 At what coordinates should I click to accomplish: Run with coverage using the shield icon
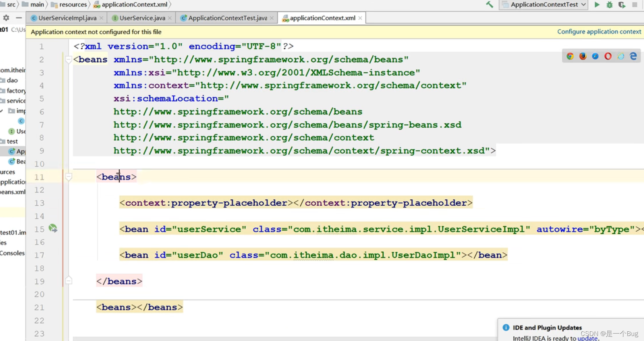click(622, 5)
